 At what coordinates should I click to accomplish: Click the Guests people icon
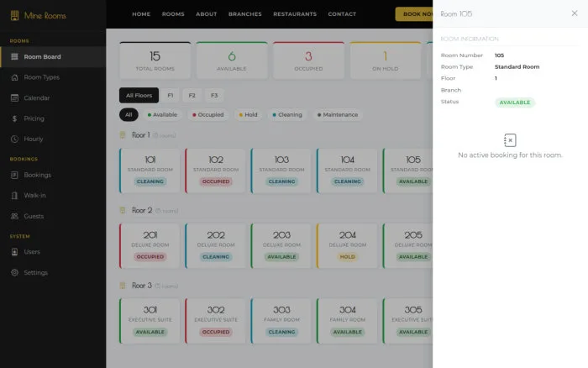pyautogui.click(x=14, y=216)
